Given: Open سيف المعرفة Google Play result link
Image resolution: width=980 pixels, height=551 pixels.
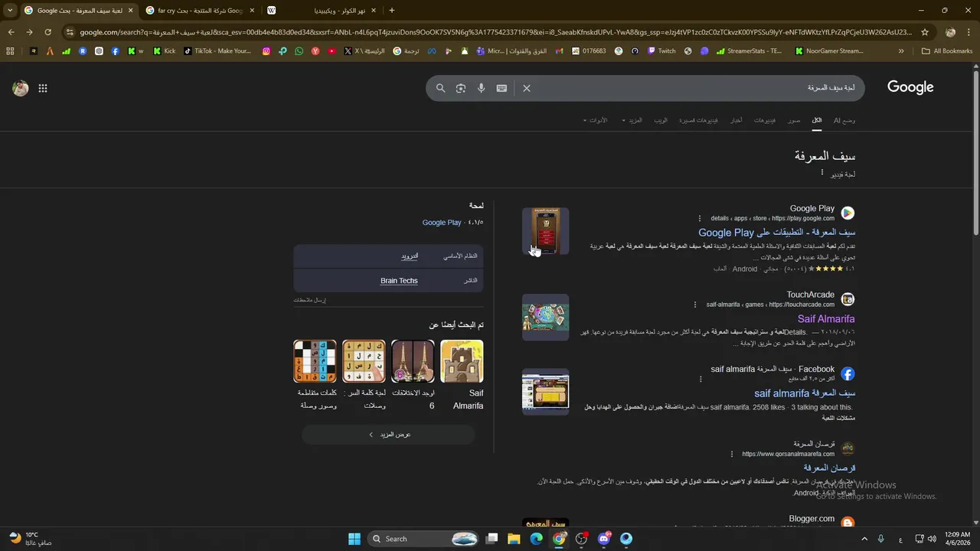Looking at the screenshot, I should pos(776,233).
